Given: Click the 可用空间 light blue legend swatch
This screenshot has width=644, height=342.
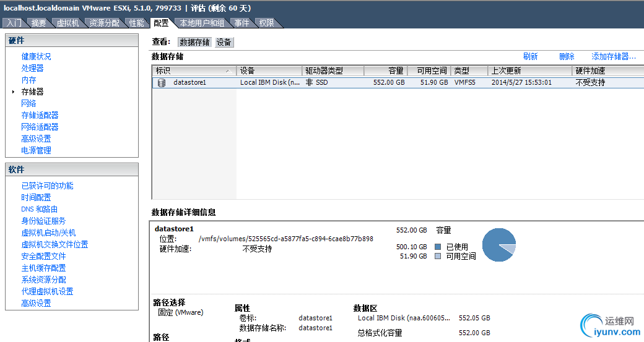Looking at the screenshot, I should (x=438, y=256).
